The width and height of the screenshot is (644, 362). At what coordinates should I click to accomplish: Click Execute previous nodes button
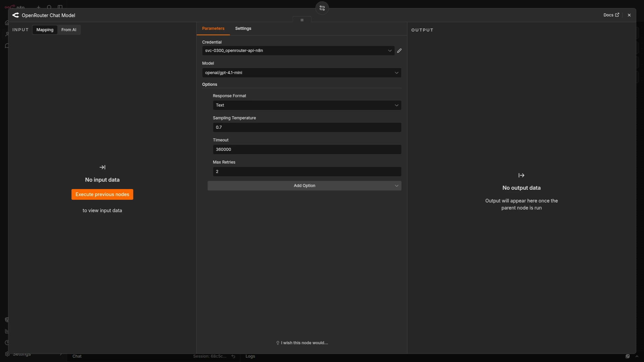point(102,194)
